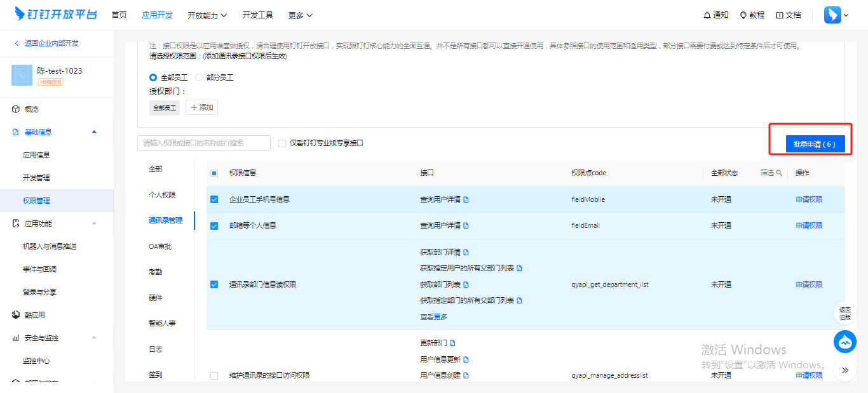
Task: Switch to 通讯录管理 category
Action: click(x=165, y=220)
